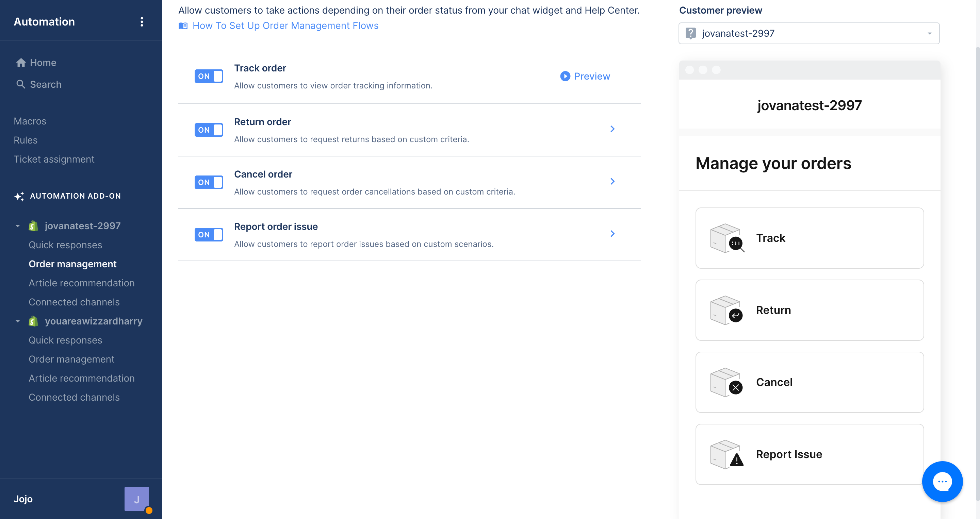Click the Cancel card in customer preview
Viewport: 980px width, 519px height.
pyautogui.click(x=809, y=382)
